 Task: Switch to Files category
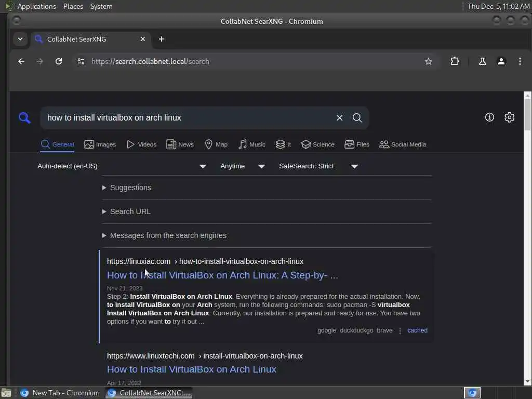[x=357, y=144]
